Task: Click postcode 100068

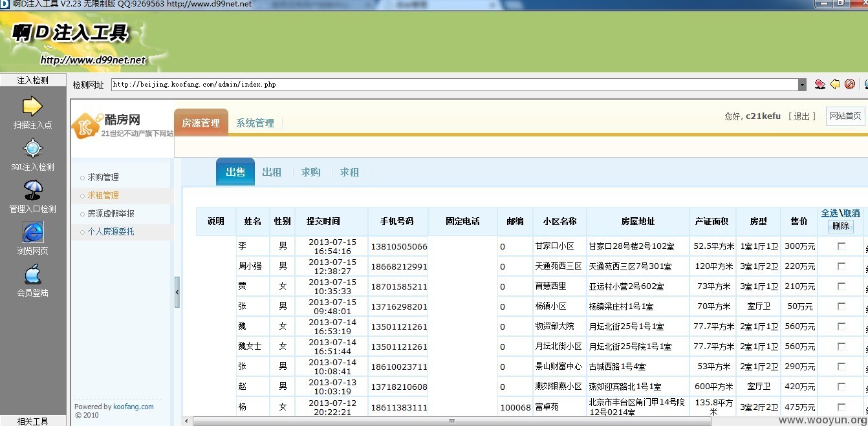Action: (x=515, y=408)
